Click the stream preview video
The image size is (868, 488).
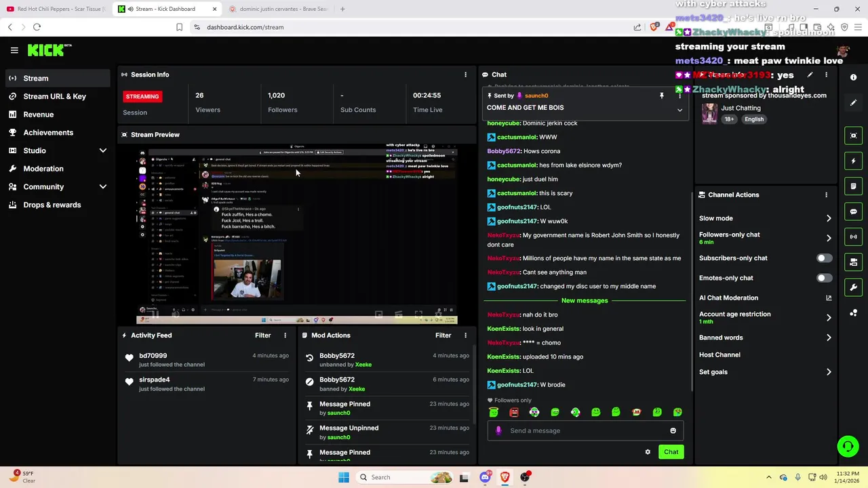297,234
